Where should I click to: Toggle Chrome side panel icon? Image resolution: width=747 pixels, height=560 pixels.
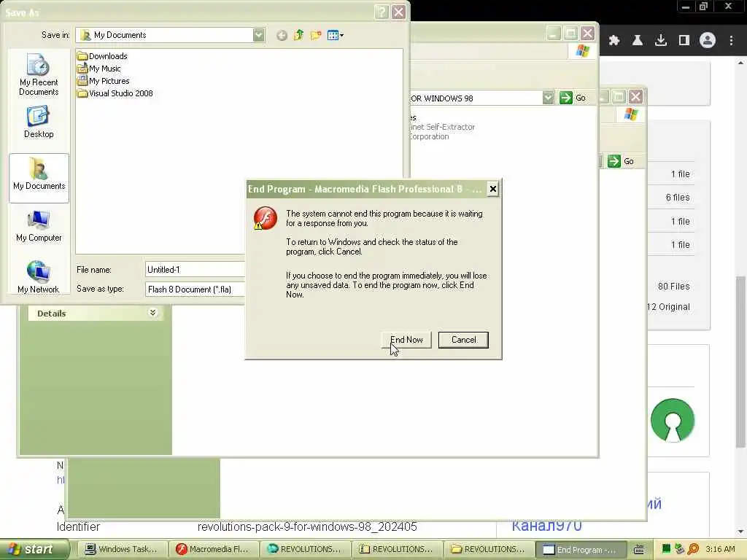(684, 41)
